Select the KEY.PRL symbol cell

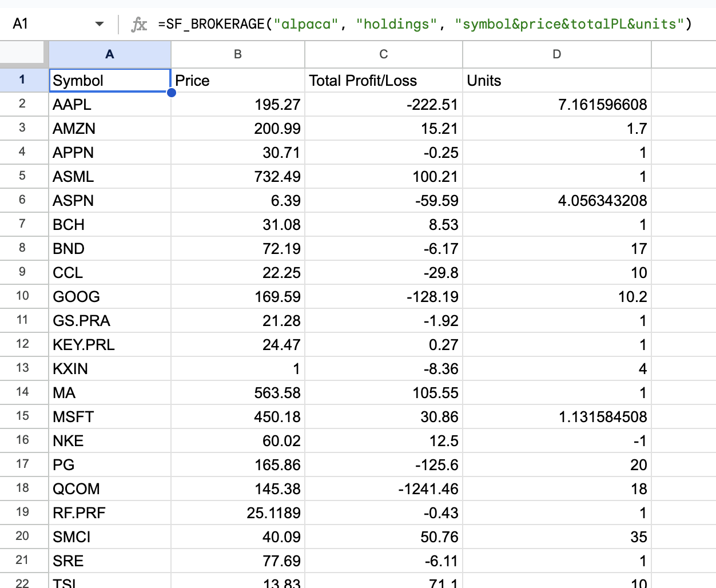pos(110,344)
